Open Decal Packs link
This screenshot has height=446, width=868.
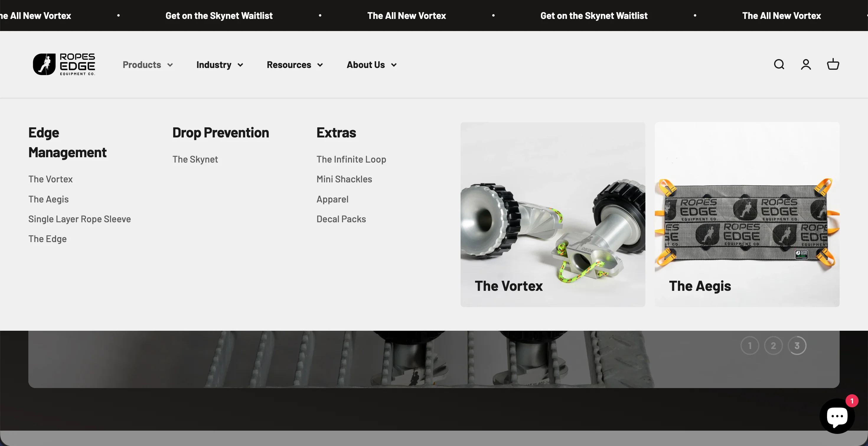tap(341, 219)
